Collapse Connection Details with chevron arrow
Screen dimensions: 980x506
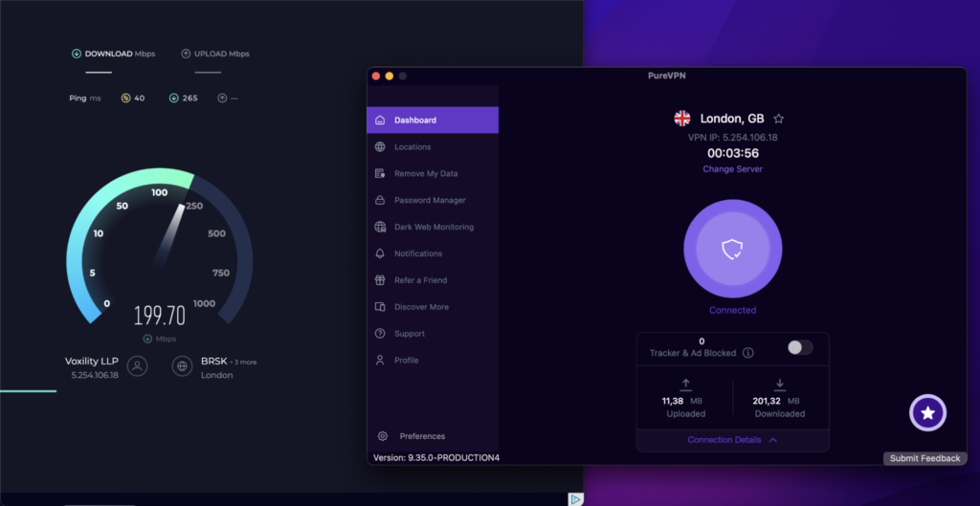[x=773, y=440]
